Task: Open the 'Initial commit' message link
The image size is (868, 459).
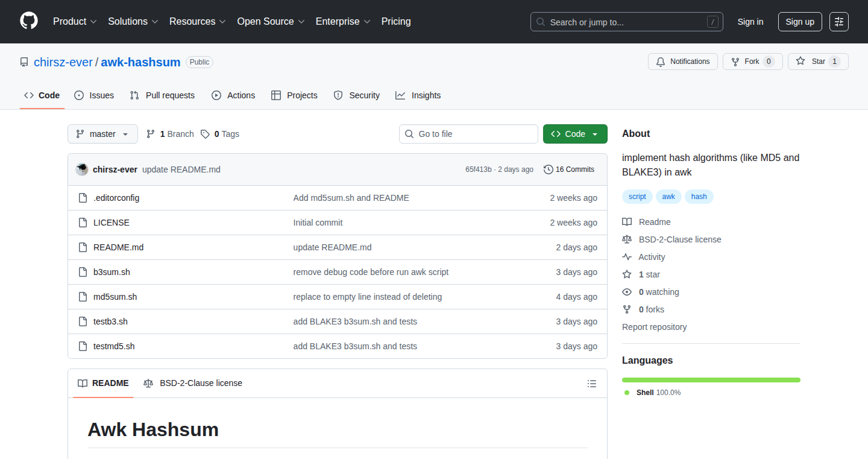Action: click(x=318, y=223)
